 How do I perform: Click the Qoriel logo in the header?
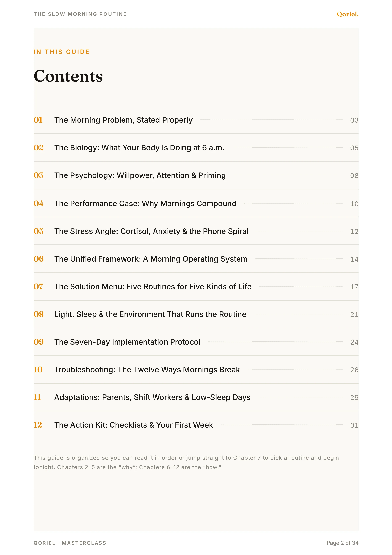click(x=348, y=14)
